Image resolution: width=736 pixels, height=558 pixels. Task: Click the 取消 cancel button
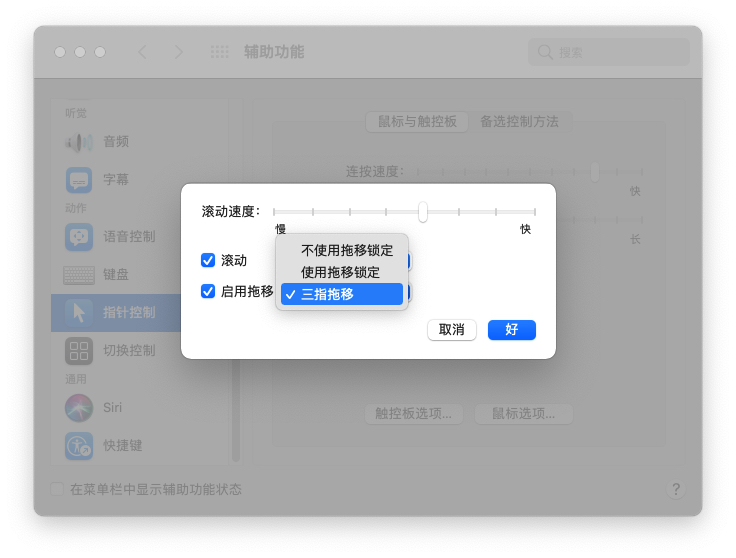point(452,330)
